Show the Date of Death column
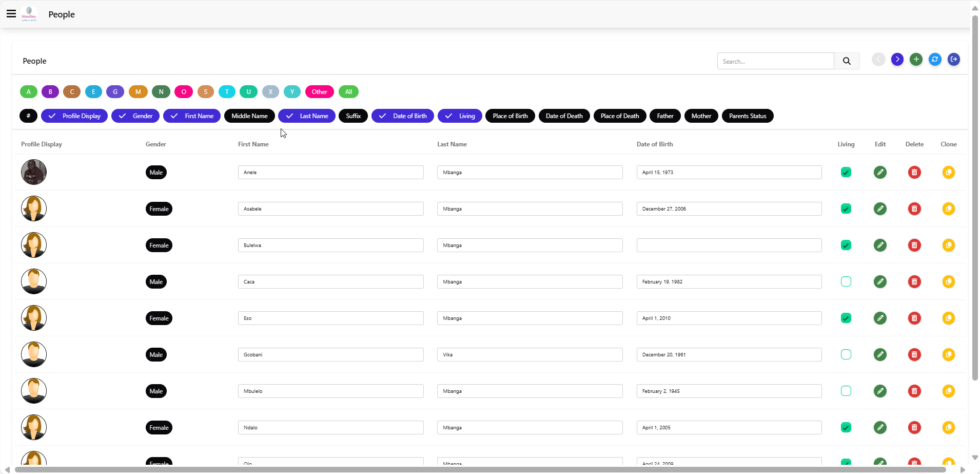 tap(564, 116)
